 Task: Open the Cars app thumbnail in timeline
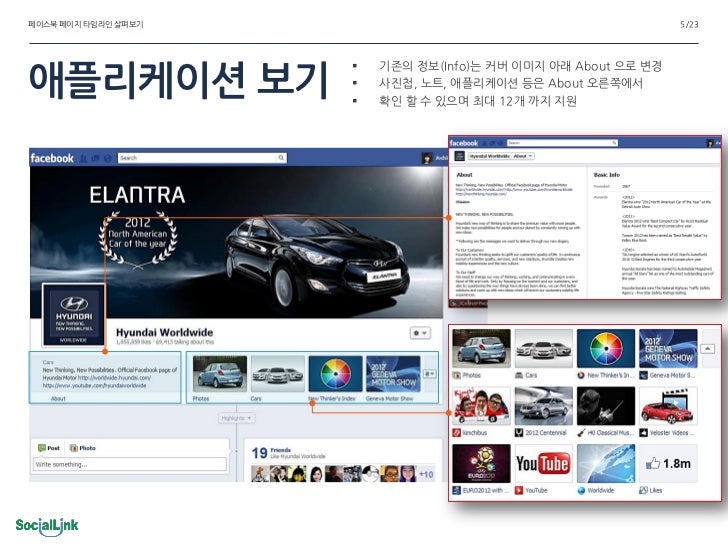coord(278,375)
